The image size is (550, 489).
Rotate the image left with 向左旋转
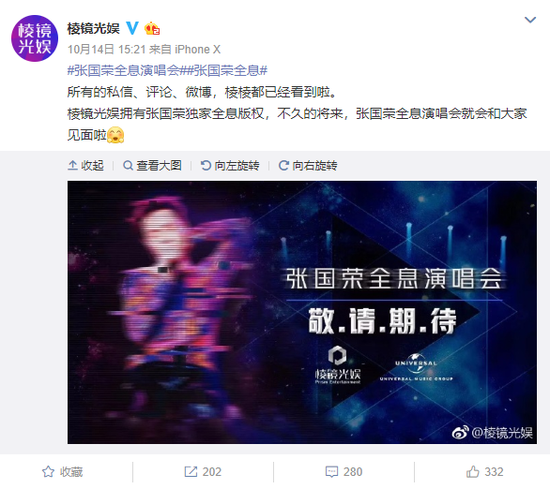click(230, 165)
